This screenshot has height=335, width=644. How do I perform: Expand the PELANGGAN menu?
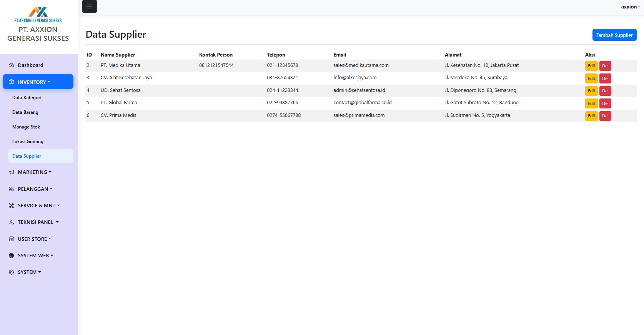38,189
